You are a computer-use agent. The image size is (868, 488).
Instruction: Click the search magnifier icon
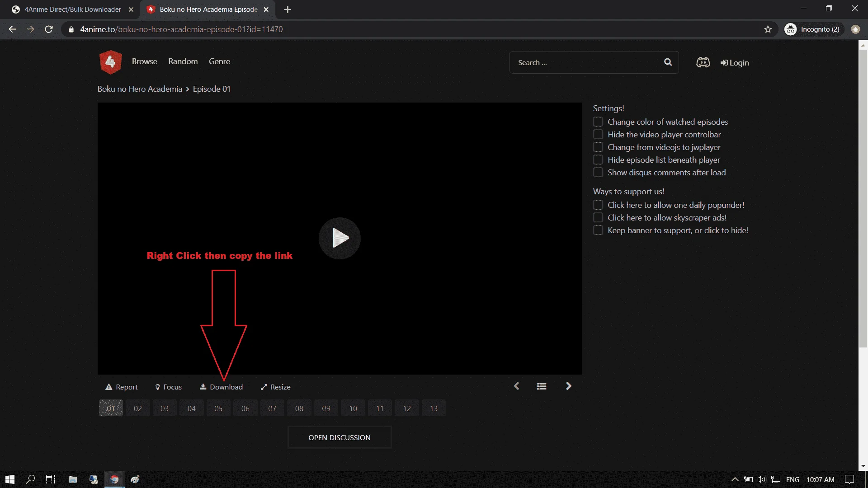(x=668, y=62)
